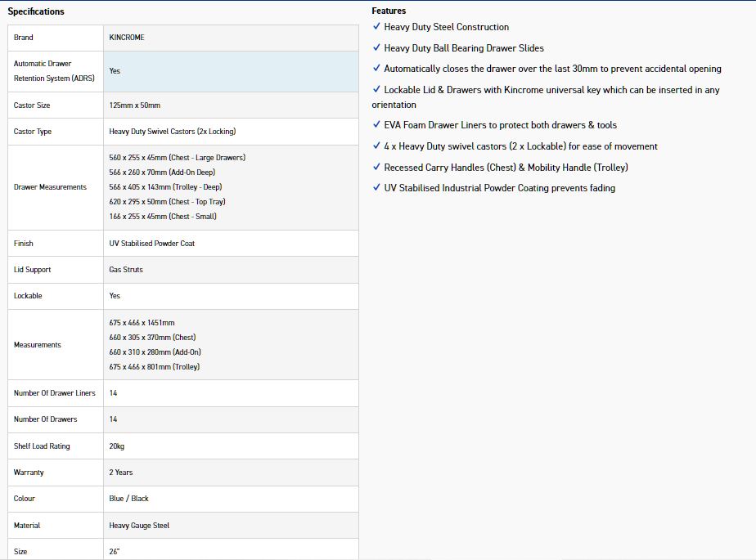Select the Drawer Measurements label
This screenshot has height=560, width=756.
(x=50, y=187)
